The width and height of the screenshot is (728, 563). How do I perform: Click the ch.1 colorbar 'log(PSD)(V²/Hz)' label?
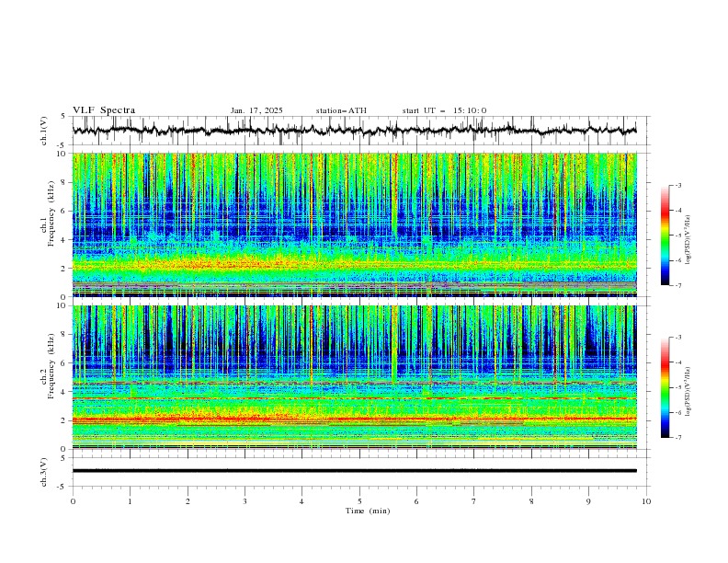(688, 239)
